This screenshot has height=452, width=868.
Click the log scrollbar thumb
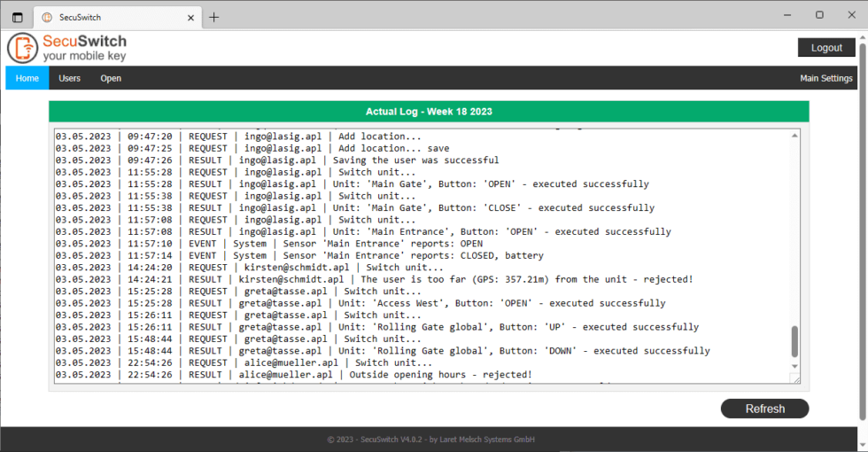point(794,341)
